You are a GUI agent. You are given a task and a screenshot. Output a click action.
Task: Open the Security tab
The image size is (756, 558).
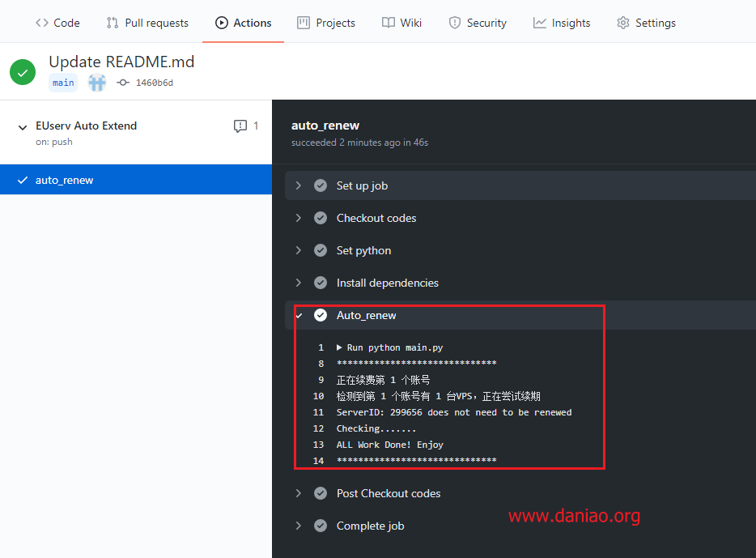tap(478, 23)
